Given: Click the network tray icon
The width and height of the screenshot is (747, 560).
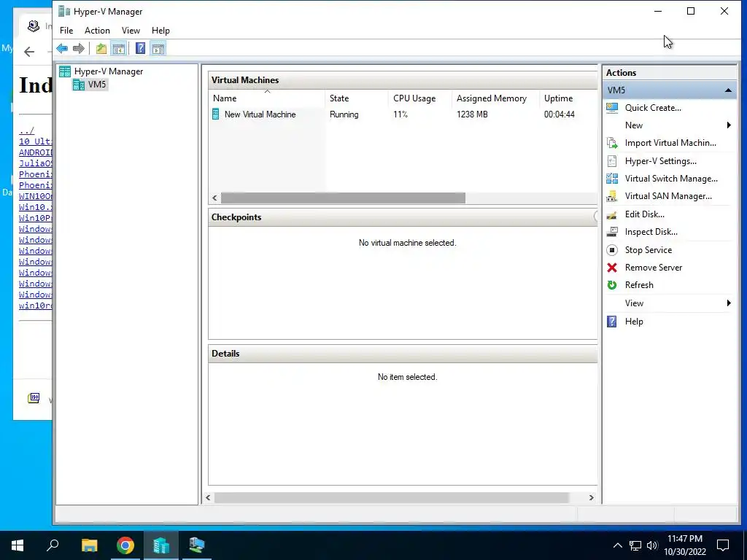Looking at the screenshot, I should tap(635, 545).
